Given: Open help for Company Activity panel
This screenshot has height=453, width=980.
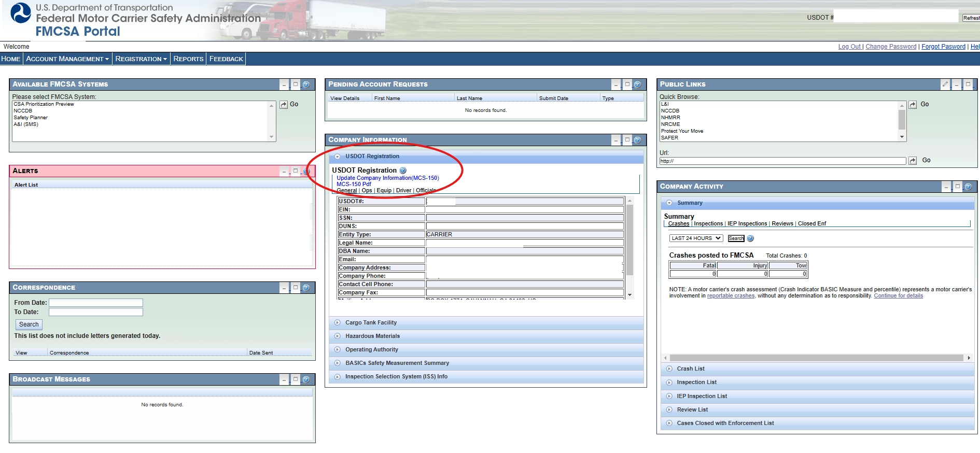Looking at the screenshot, I should 968,186.
